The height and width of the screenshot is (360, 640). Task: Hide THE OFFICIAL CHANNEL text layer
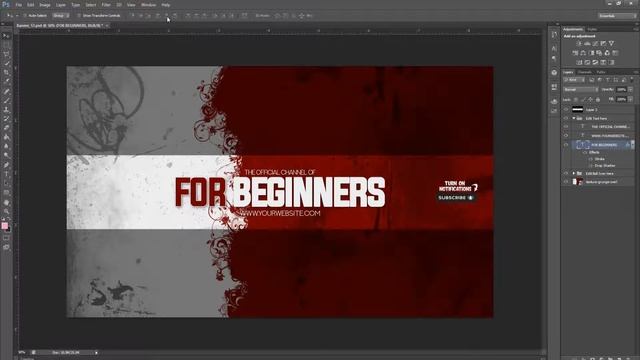[x=566, y=127]
